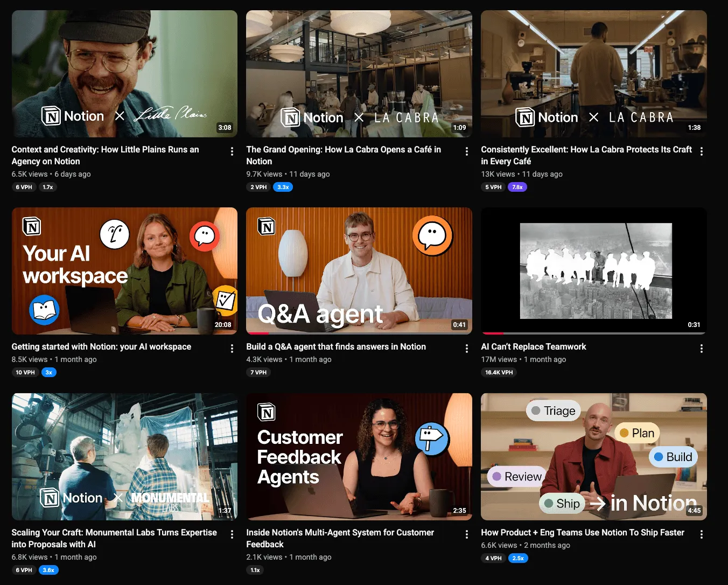Open options menu for How Product + Eng Teams video
Viewport: 728px width, 585px height.
coord(702,534)
